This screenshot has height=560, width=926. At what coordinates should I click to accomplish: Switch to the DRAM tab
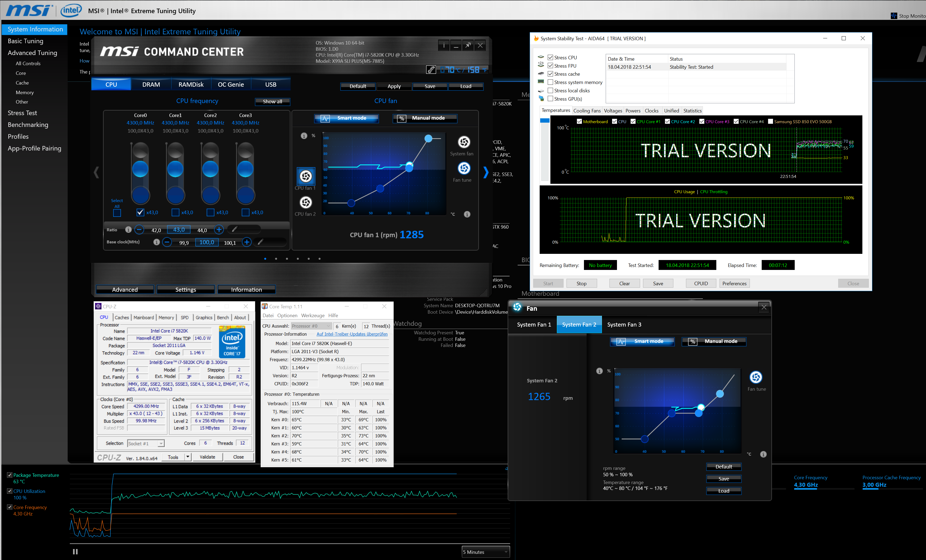point(151,85)
